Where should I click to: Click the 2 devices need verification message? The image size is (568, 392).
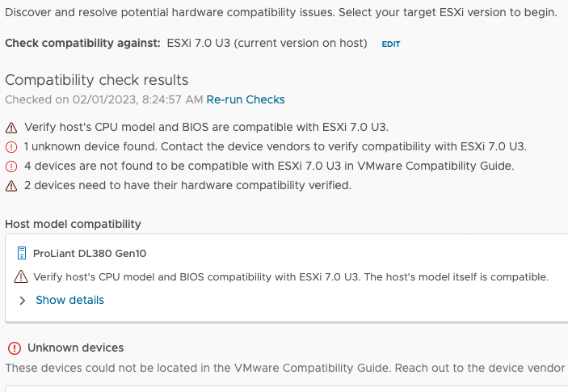tap(187, 185)
